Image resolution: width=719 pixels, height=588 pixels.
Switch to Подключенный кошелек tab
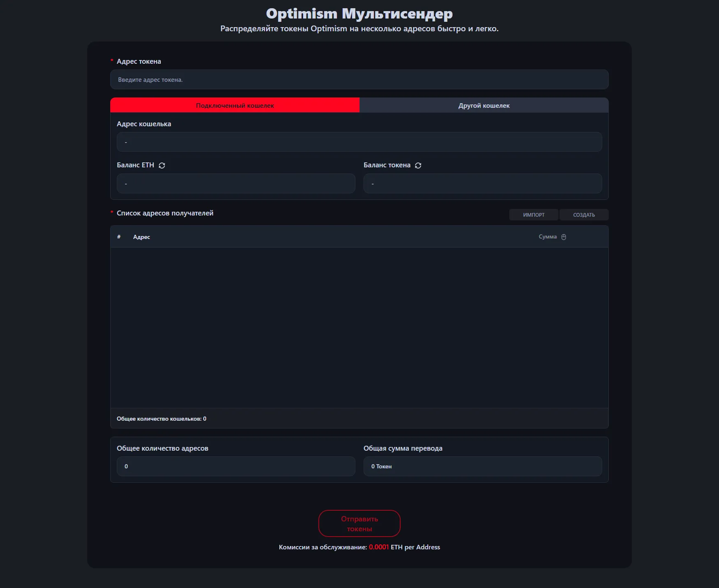234,105
